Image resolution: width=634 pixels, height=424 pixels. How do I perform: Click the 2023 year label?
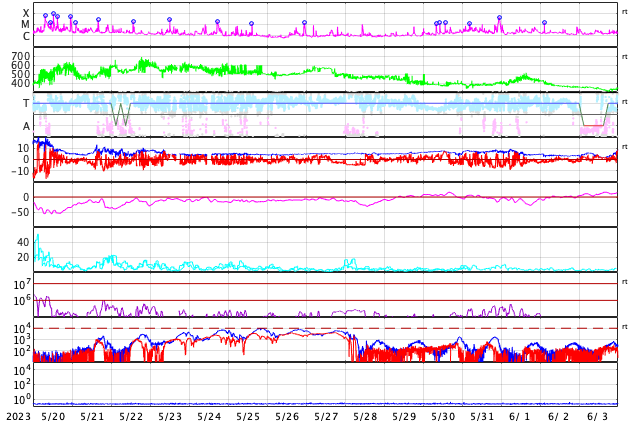click(19, 417)
